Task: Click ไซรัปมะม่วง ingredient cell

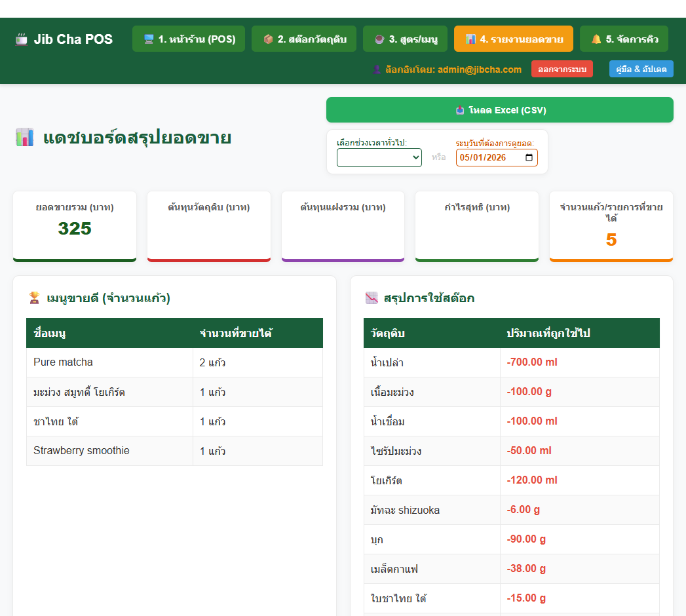Action: point(432,451)
